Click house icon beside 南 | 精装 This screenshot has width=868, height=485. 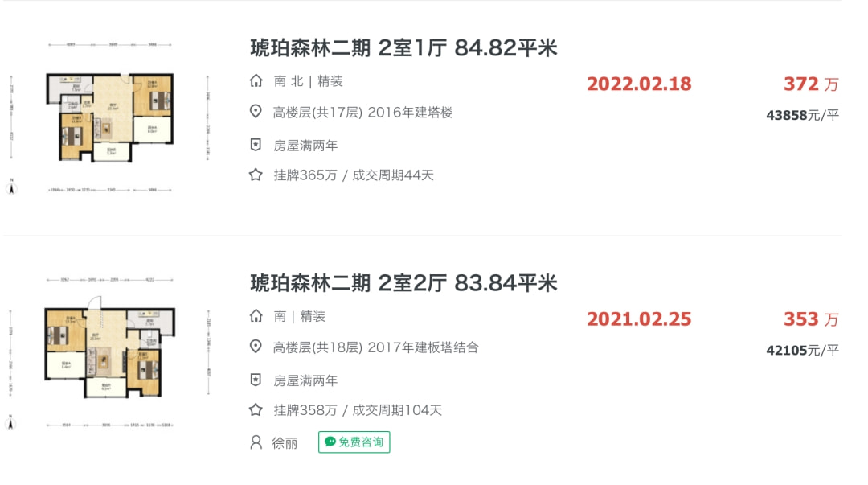[256, 316]
